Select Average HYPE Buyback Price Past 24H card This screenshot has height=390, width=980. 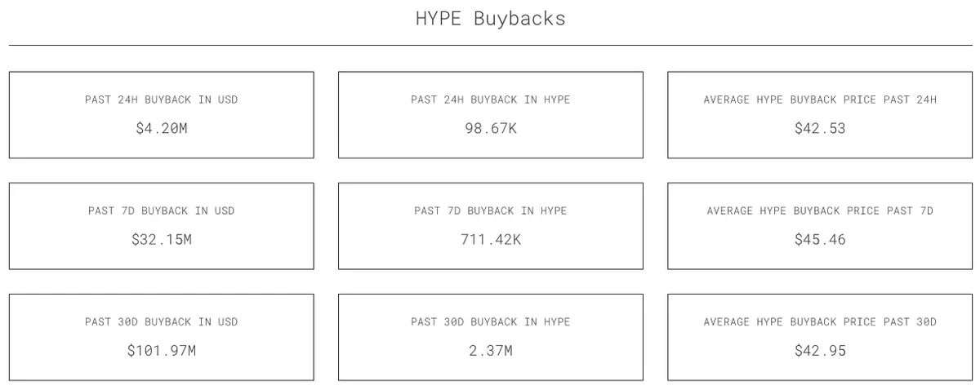click(x=820, y=115)
